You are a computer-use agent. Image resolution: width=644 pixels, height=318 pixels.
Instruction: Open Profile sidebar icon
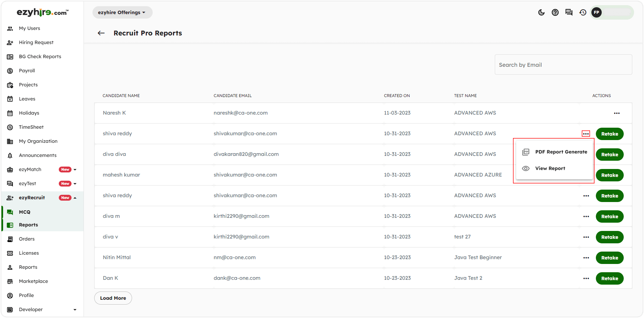(10, 295)
